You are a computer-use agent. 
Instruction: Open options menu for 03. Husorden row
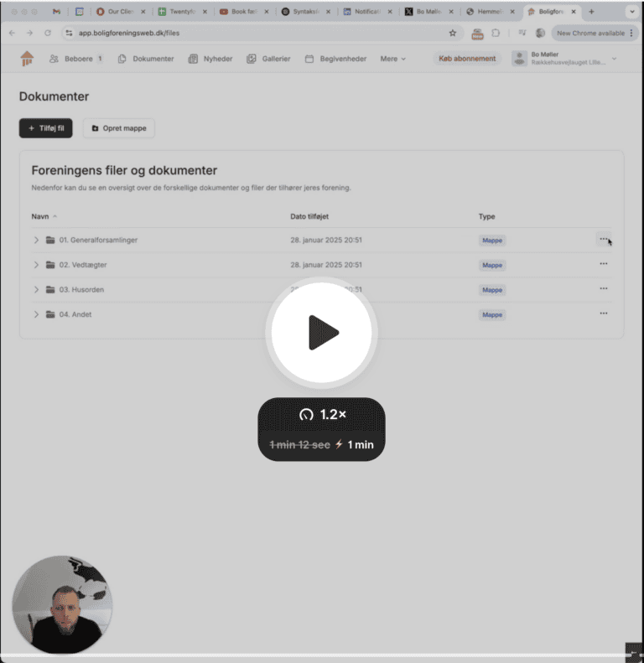[x=604, y=289]
